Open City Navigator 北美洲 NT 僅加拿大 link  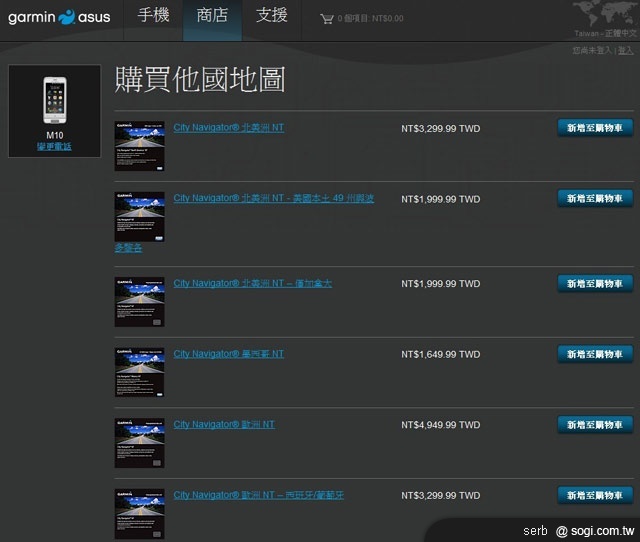(253, 283)
